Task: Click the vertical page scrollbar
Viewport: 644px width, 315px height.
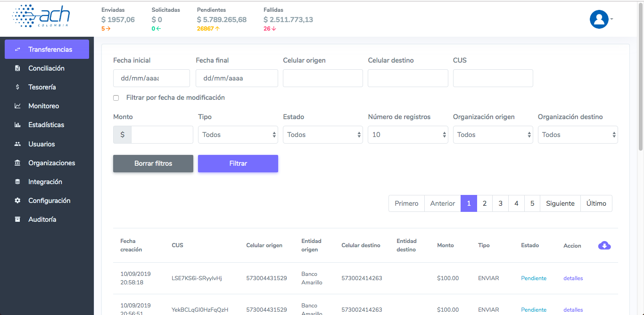Action: [641, 78]
